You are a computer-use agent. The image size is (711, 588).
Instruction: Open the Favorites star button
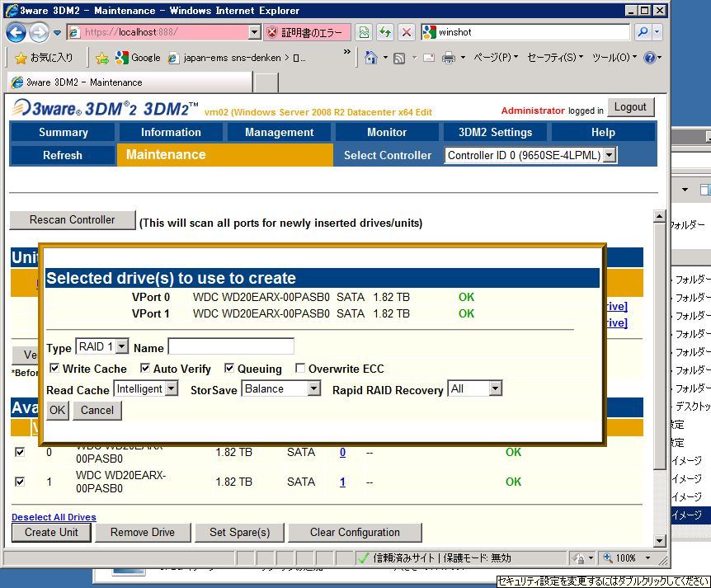[44, 58]
